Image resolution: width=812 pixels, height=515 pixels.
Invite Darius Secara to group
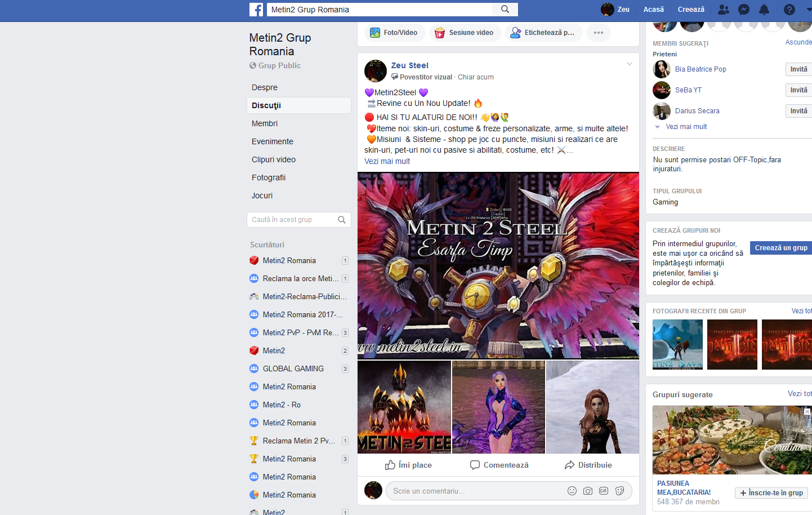click(x=798, y=111)
